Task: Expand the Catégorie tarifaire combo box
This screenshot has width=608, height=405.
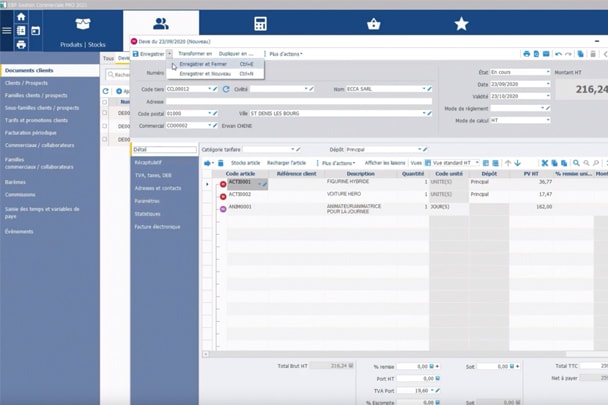Action: click(293, 149)
